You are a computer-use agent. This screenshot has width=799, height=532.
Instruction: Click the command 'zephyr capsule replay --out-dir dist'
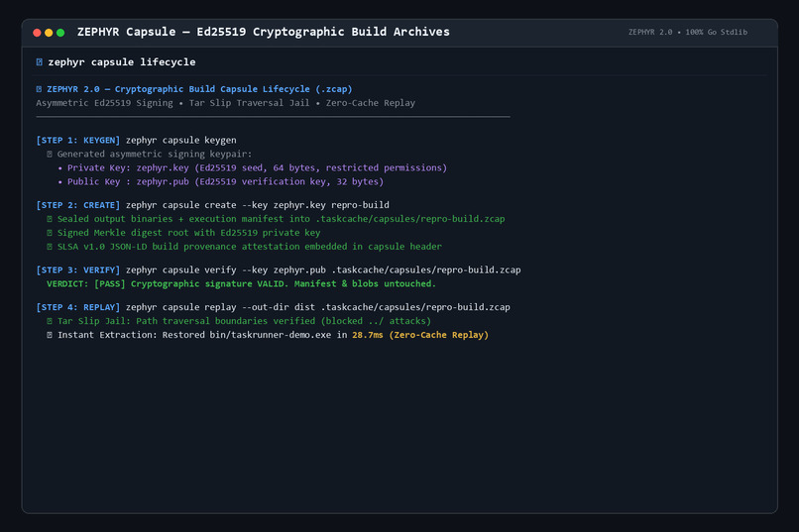pyautogui.click(x=318, y=307)
